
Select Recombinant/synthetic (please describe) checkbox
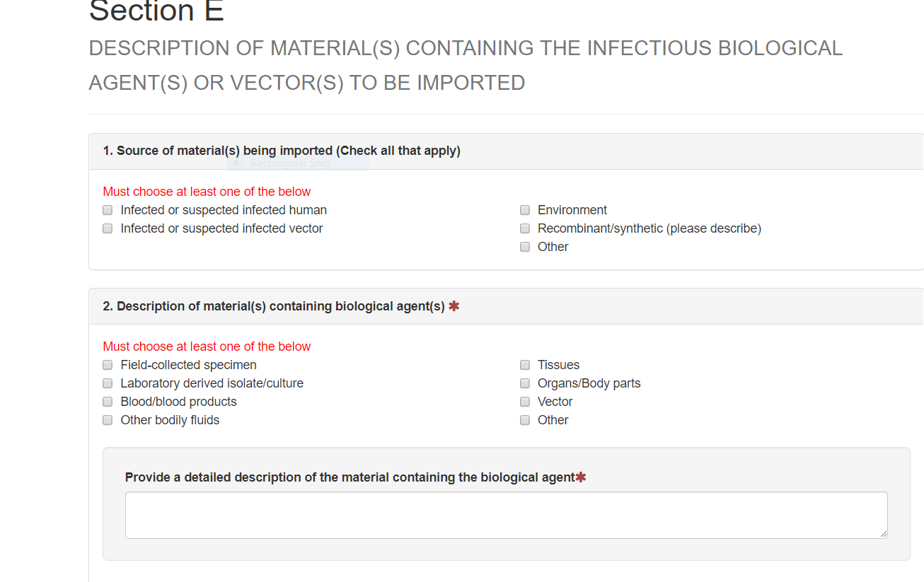tap(525, 228)
